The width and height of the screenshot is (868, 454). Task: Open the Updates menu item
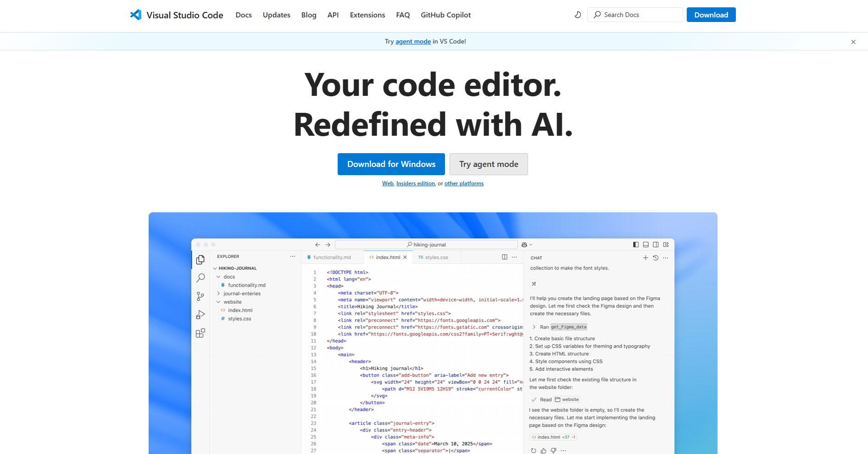point(277,15)
